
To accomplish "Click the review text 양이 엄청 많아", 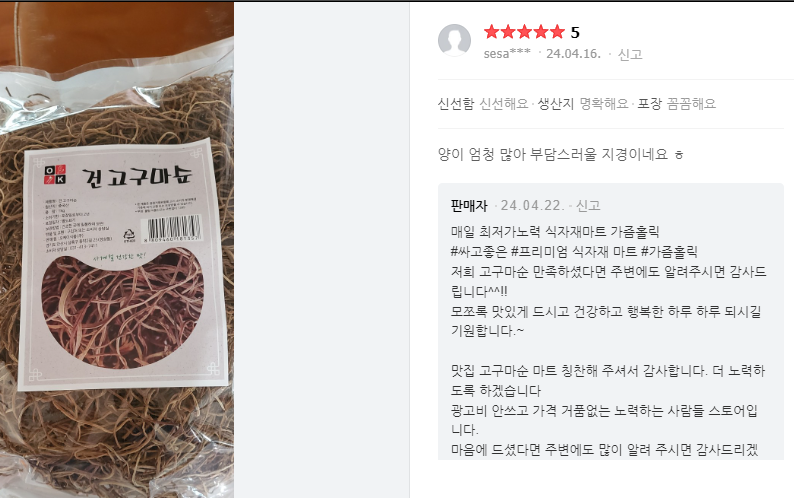I will tap(482, 154).
